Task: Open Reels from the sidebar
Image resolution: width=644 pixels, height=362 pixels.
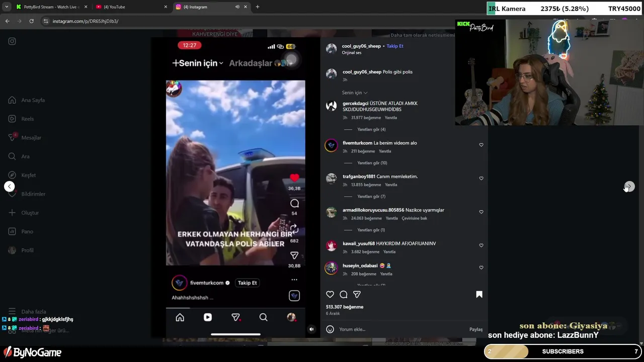Action: pos(21,119)
